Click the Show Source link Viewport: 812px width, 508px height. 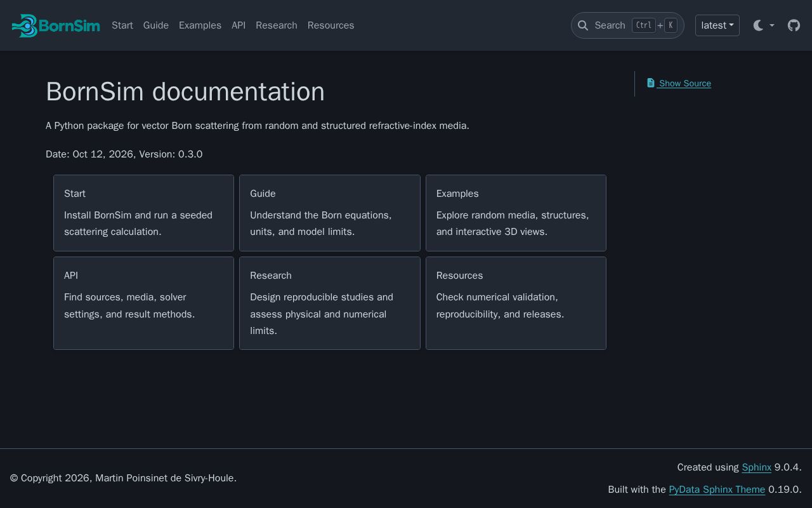click(x=679, y=83)
